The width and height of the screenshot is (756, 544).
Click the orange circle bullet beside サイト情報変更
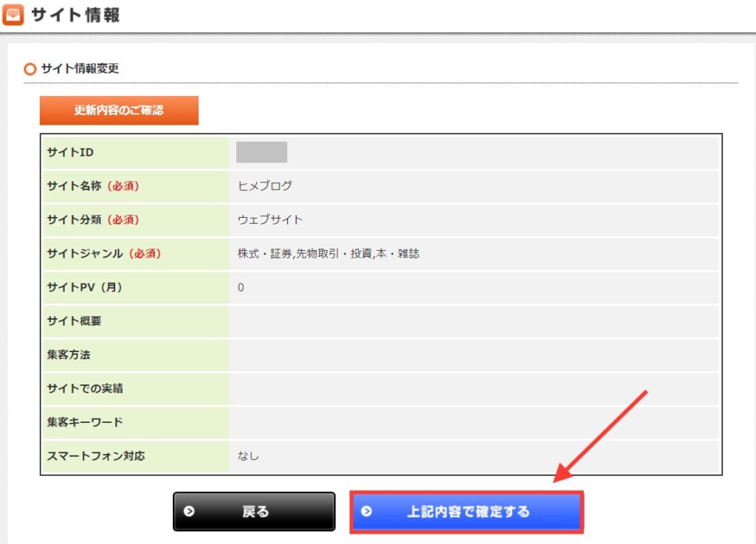[30, 69]
